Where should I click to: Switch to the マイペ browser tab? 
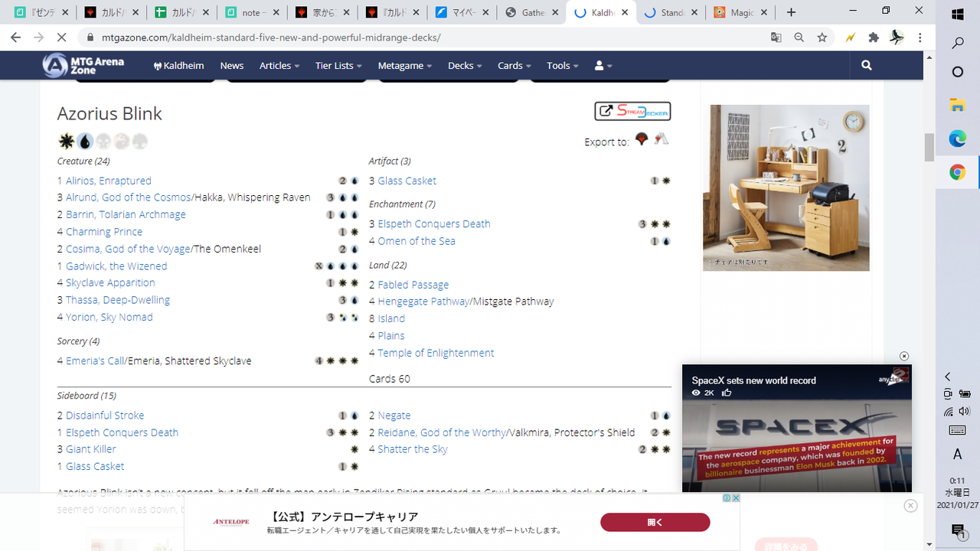point(461,12)
